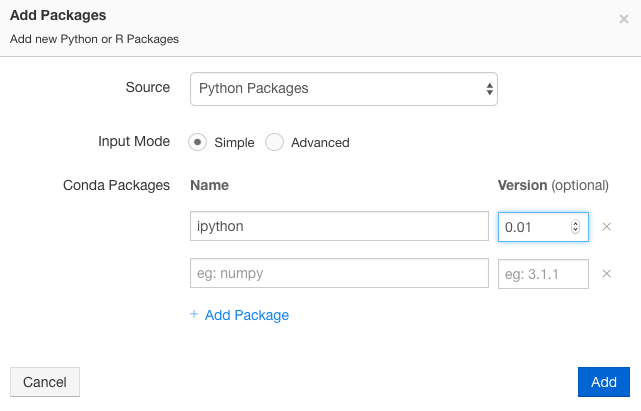The width and height of the screenshot is (641, 411).
Task: Select the Simple input mode radio button
Action: (x=197, y=142)
